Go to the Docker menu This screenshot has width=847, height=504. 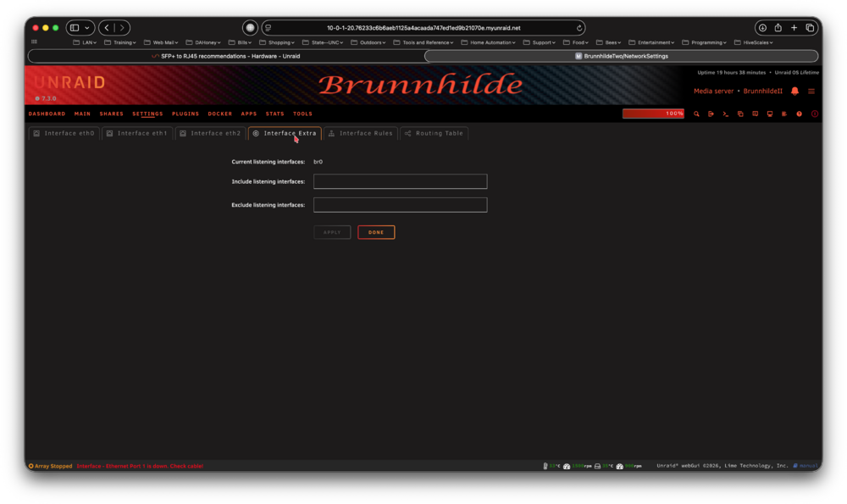(220, 114)
